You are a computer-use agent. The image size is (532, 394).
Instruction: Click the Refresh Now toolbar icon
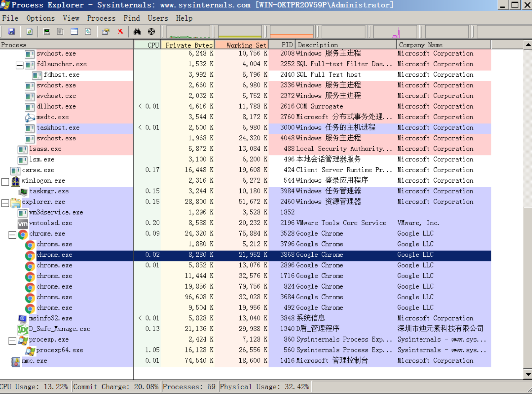point(29,32)
